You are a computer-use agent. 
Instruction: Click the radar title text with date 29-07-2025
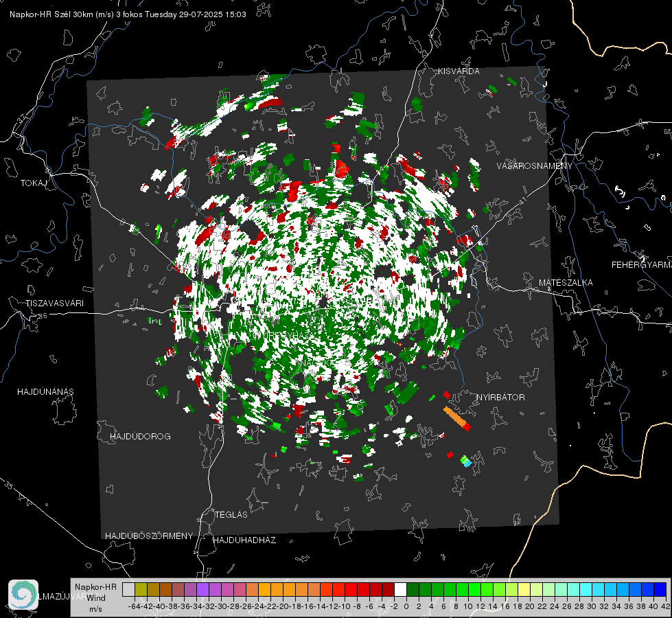point(128,14)
